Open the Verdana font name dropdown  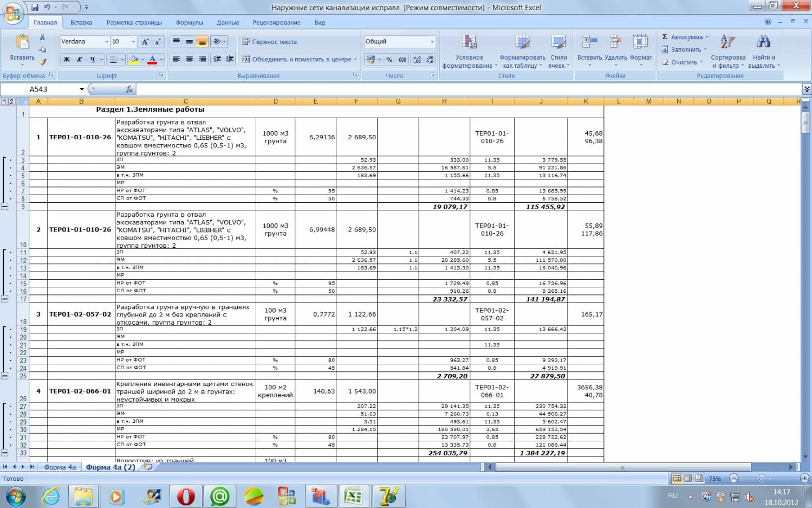pyautogui.click(x=107, y=42)
